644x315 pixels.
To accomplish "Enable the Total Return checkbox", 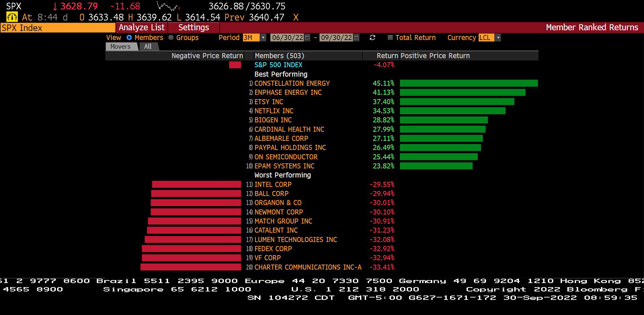I will click(x=390, y=38).
